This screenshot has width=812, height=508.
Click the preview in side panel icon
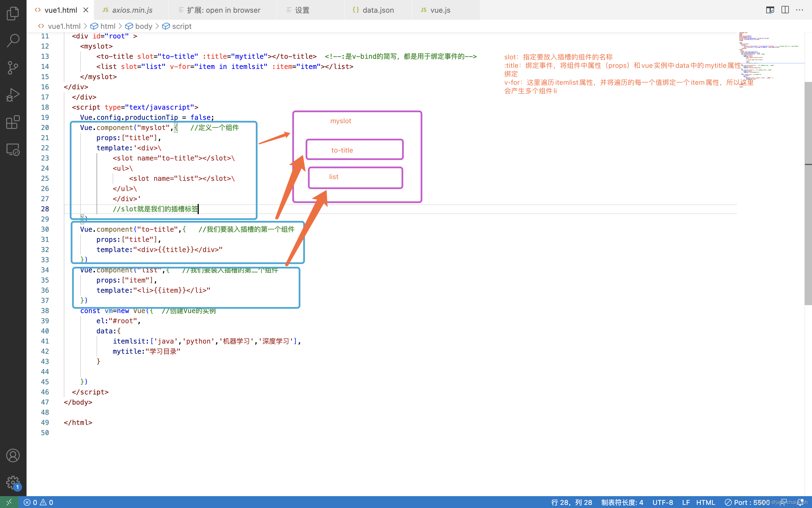pyautogui.click(x=770, y=10)
